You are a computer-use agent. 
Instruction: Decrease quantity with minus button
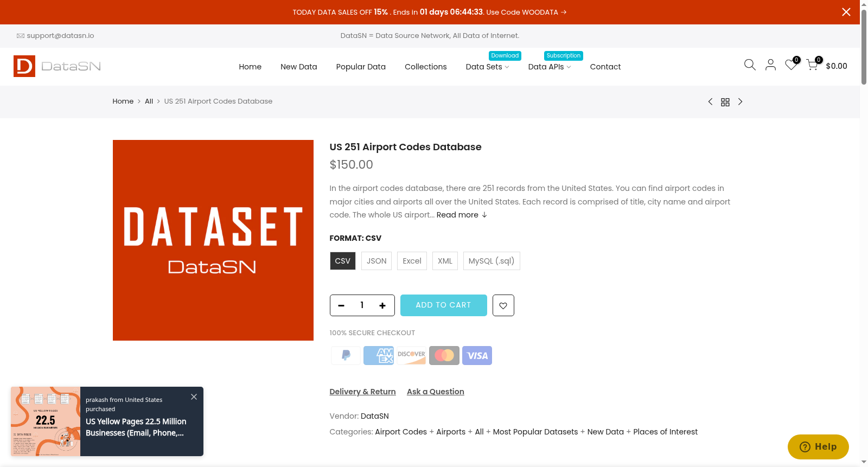click(341, 305)
